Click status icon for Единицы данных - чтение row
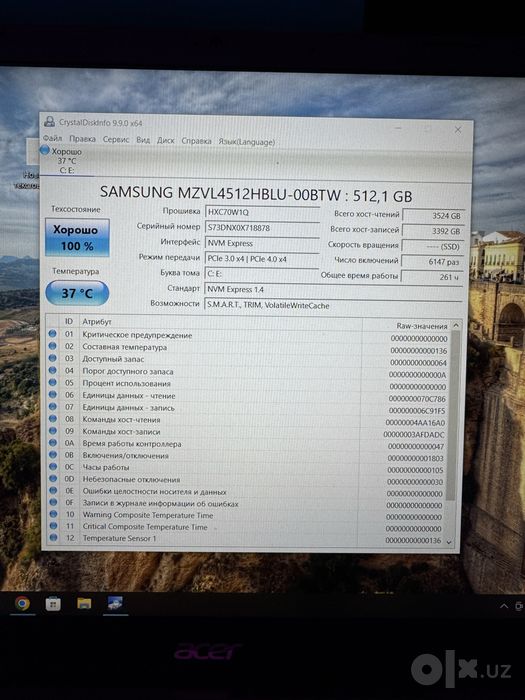Image resolution: width=525 pixels, height=700 pixels. click(x=52, y=395)
